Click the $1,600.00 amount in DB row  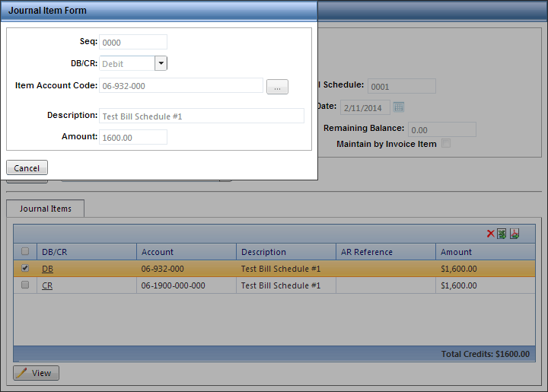coord(459,269)
